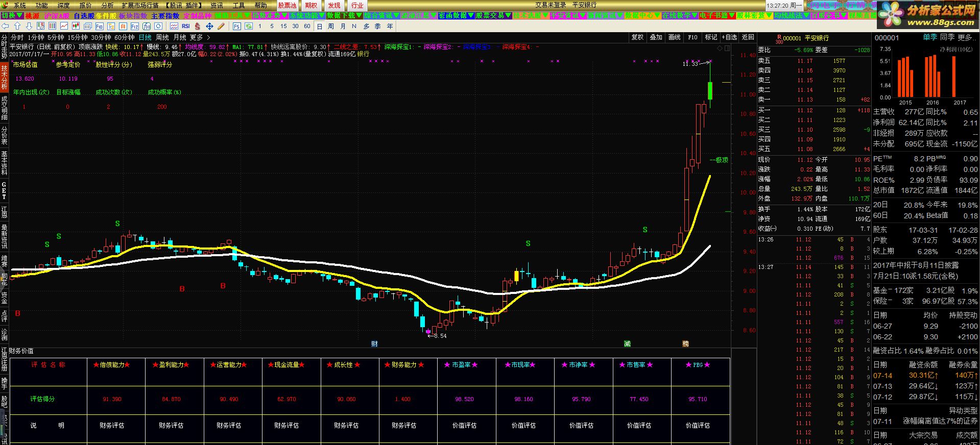Click the wave indicator toolbar icon
The image size is (980, 445).
[174, 26]
